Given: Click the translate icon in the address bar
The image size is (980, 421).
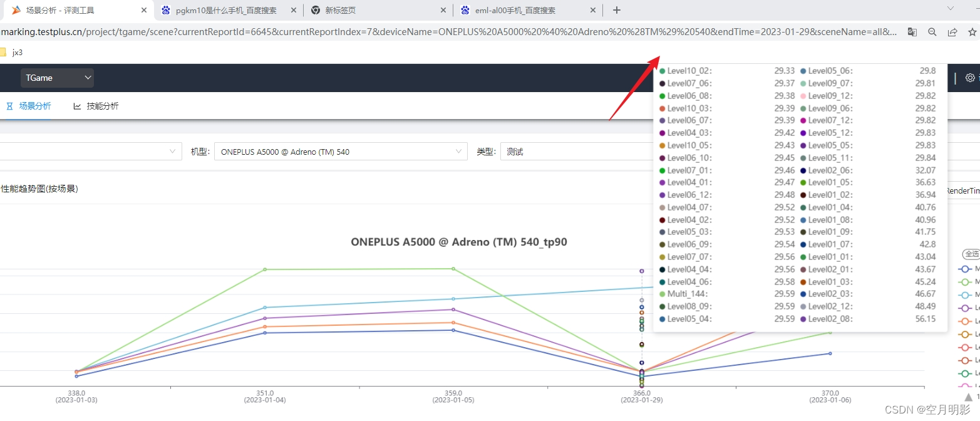Looking at the screenshot, I should [912, 32].
